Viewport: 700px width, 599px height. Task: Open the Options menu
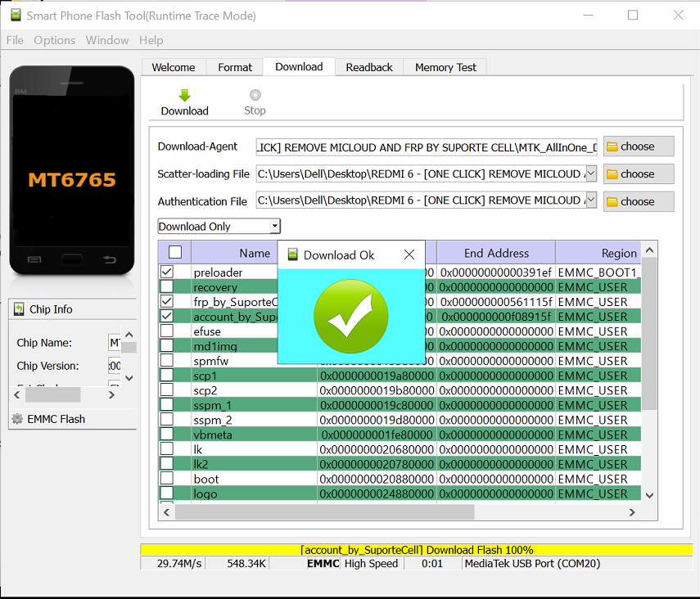pyautogui.click(x=55, y=40)
